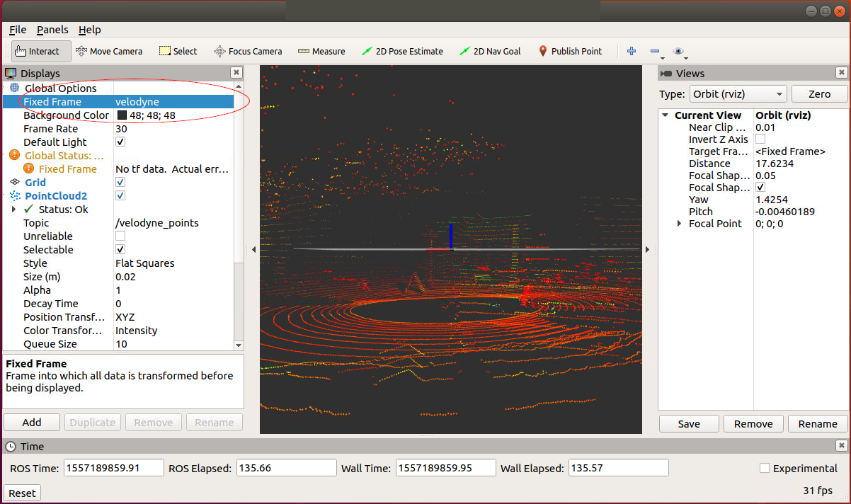Click inside the ROS Time field

coord(113,467)
